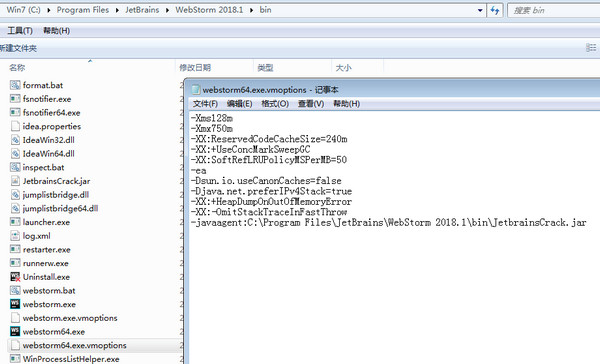
Task: Select the Uninstall.exe icon
Action: point(15,277)
